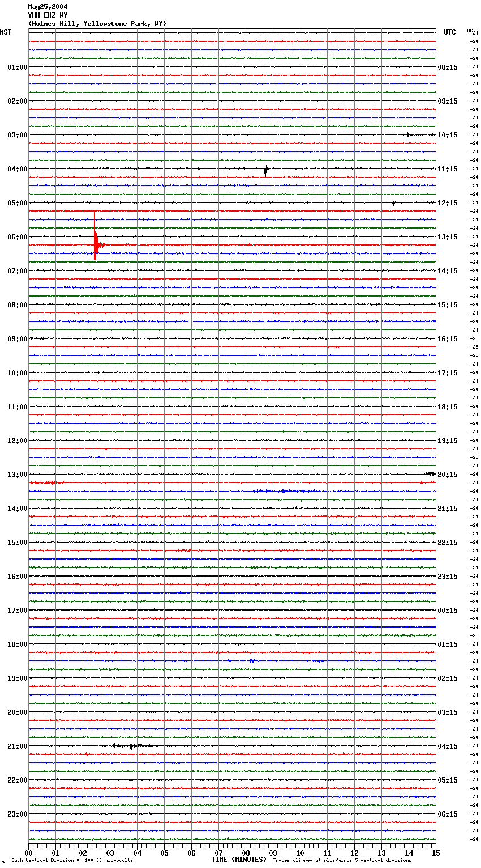Select the 16:00 MST time label
This screenshot has height=868, width=481.
point(18,577)
